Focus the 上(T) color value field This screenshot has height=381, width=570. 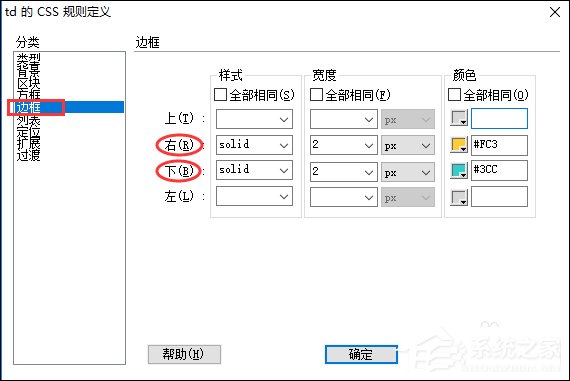coord(499,119)
